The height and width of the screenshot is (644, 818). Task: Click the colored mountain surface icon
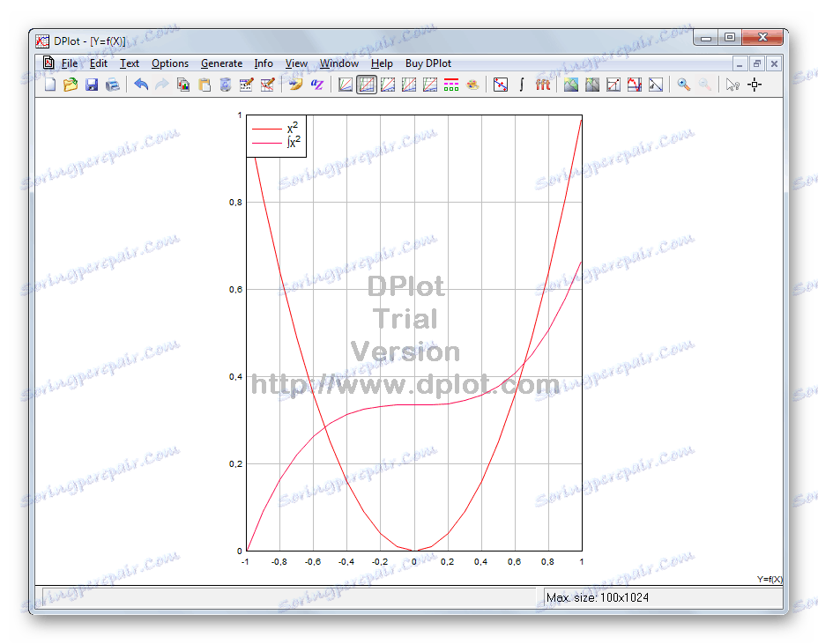tap(571, 85)
